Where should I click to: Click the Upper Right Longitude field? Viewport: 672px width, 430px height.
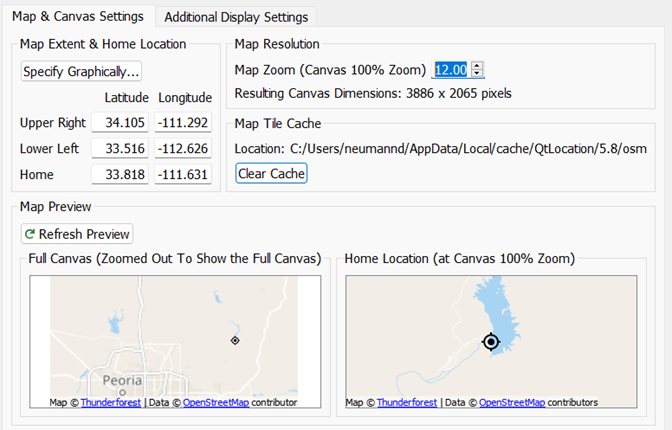[x=184, y=123]
